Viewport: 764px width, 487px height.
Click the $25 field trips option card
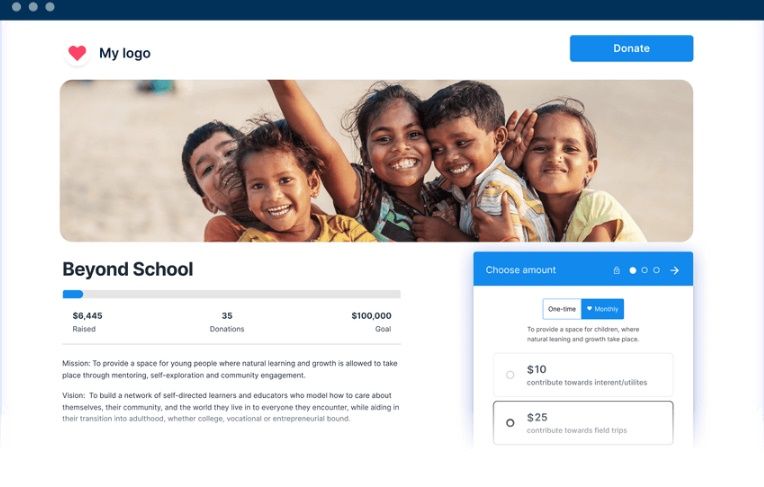click(x=583, y=423)
